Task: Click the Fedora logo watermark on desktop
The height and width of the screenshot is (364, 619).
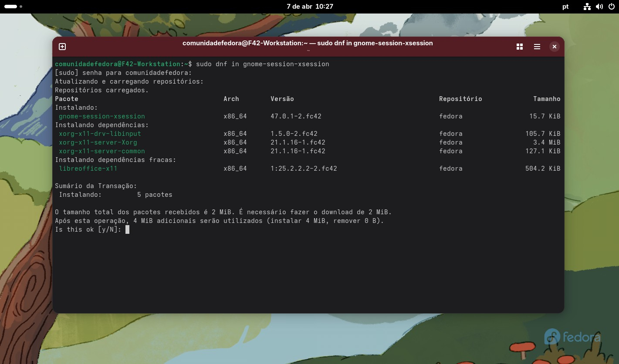Action: click(x=572, y=337)
